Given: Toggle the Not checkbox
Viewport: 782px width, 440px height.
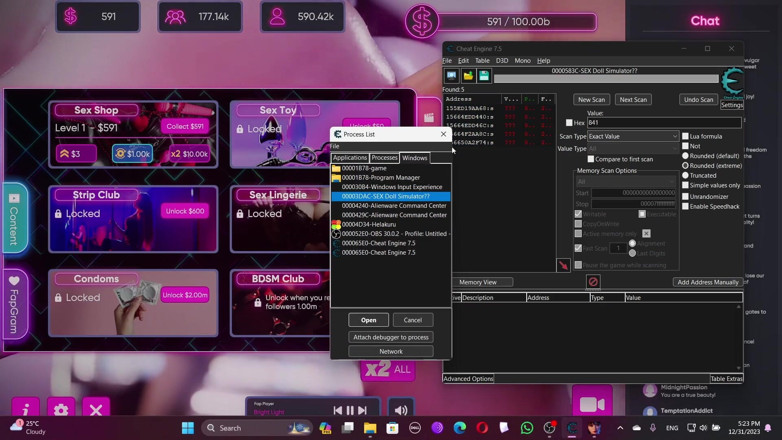Looking at the screenshot, I should pos(685,146).
